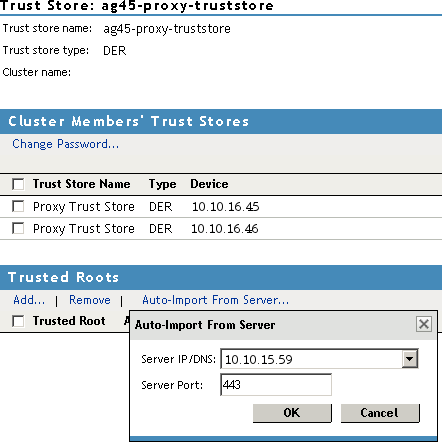Confirm with the OK button
This screenshot has width=442, height=442.
[292, 413]
